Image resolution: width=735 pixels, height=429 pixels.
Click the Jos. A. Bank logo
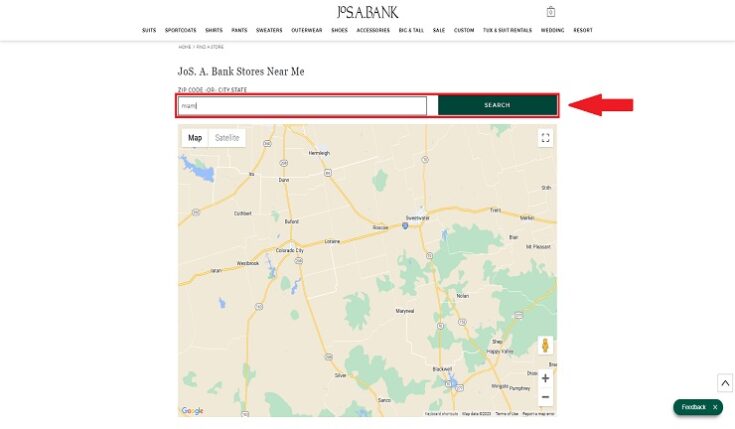(368, 12)
